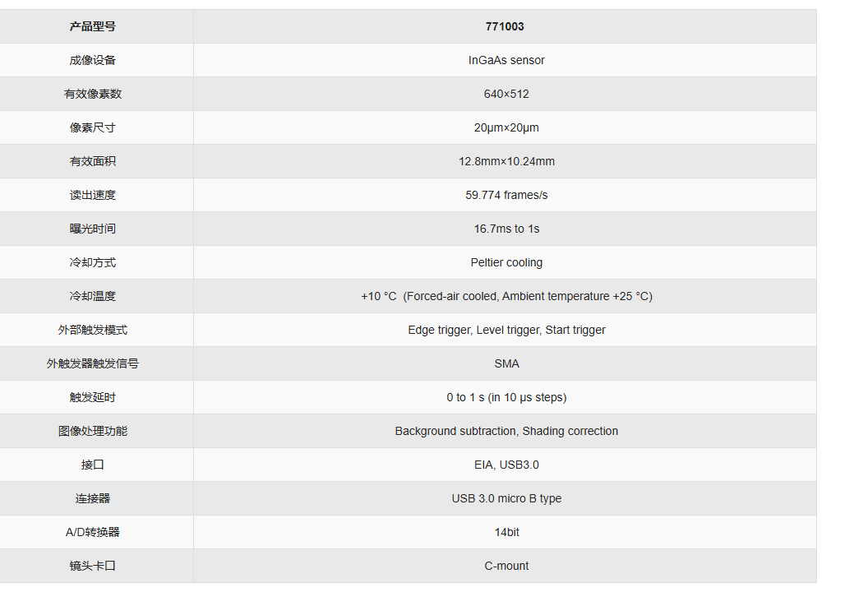Click the 产品型号 header cell
Viewport: 868px width, 606px height.
[93, 26]
